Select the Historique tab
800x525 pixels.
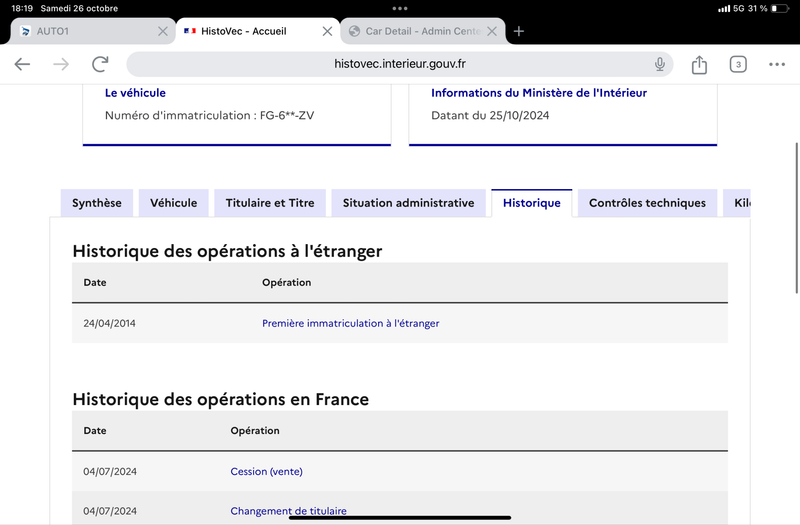pos(532,203)
